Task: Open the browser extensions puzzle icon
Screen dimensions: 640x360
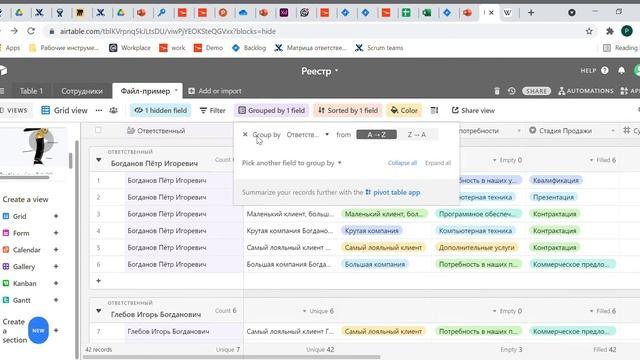Action: pyautogui.click(x=610, y=31)
